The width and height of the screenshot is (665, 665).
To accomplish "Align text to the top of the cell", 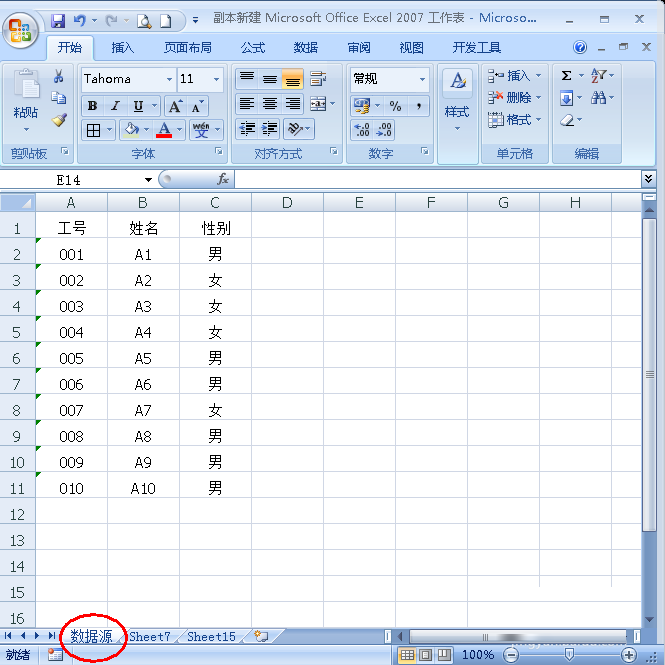I will click(x=247, y=78).
